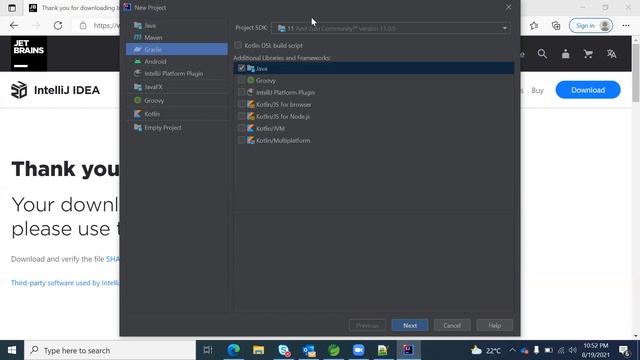Click the IntelliJ IDEA logo icon on webpage
640x360 pixels.
pos(19,90)
